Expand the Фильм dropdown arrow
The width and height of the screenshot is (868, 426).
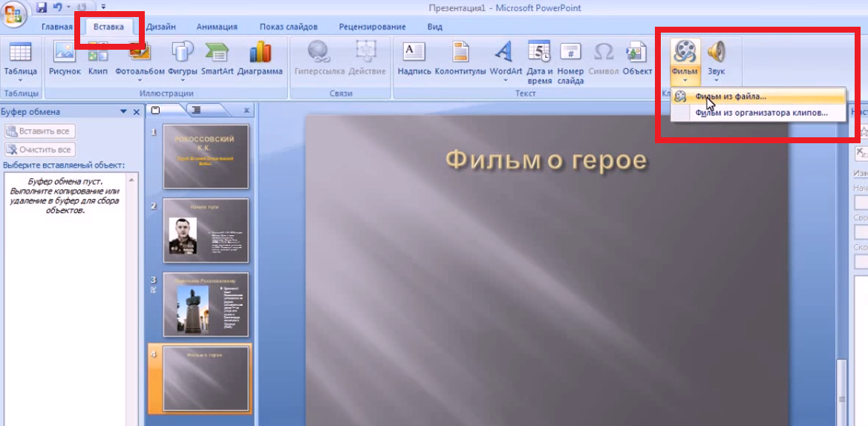[x=685, y=81]
